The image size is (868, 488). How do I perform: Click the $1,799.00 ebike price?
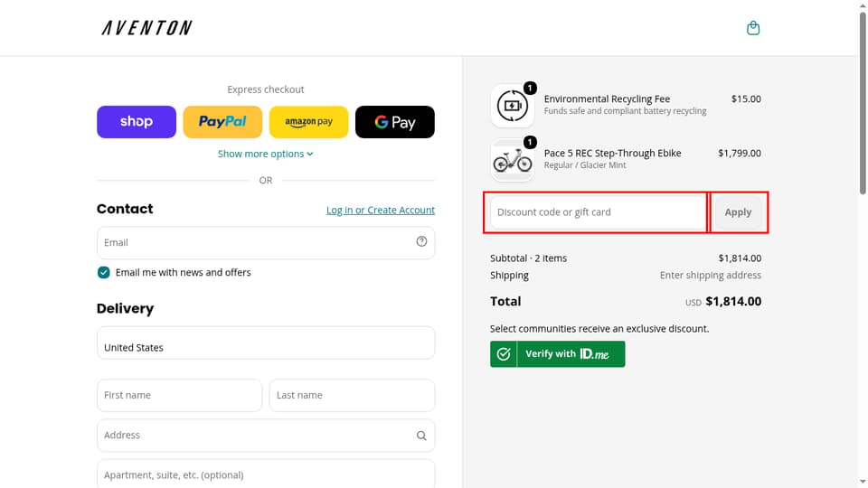click(740, 154)
